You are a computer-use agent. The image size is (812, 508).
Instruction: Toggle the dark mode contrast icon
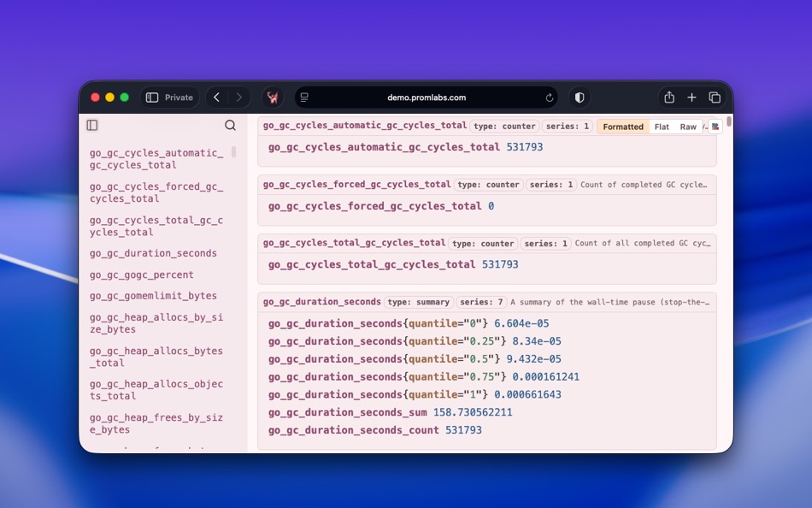click(x=580, y=97)
